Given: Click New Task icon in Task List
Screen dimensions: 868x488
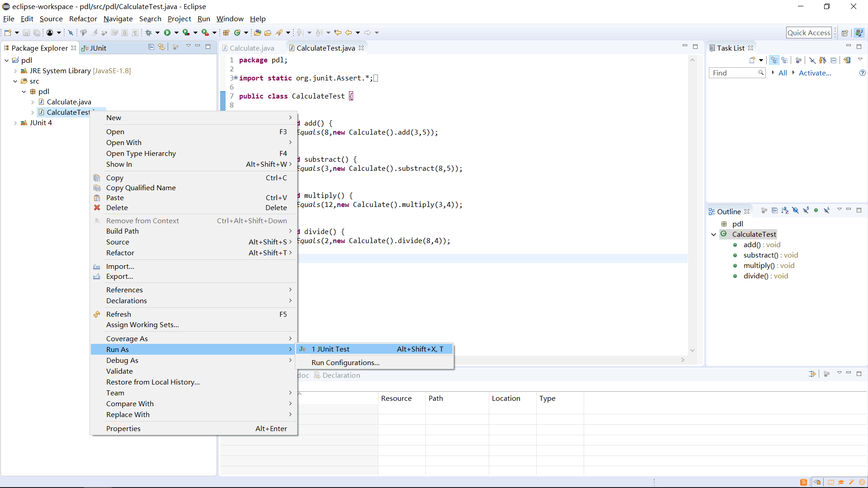Looking at the screenshot, I should coord(752,60).
